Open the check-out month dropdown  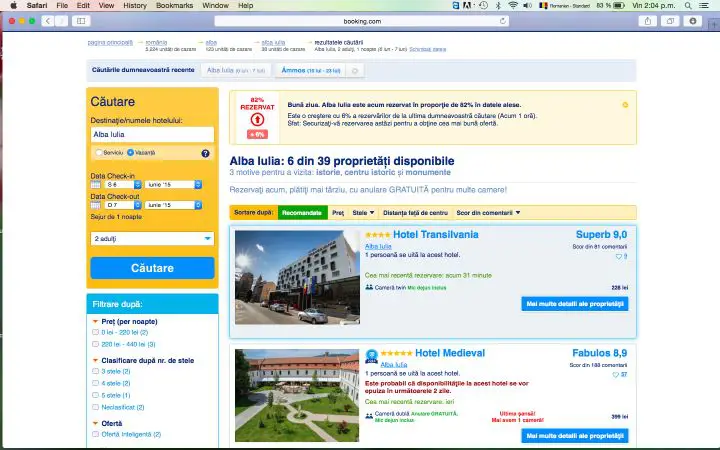(173, 205)
